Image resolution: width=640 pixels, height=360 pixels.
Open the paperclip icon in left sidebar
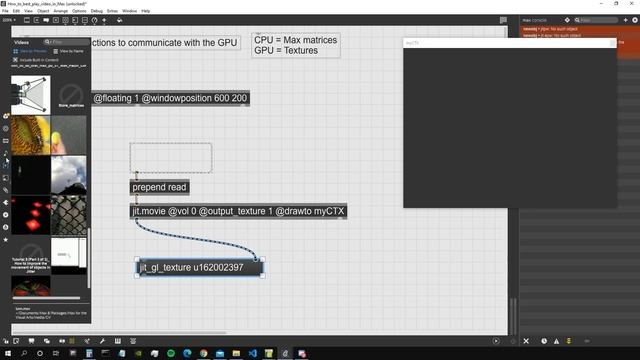coord(6,190)
